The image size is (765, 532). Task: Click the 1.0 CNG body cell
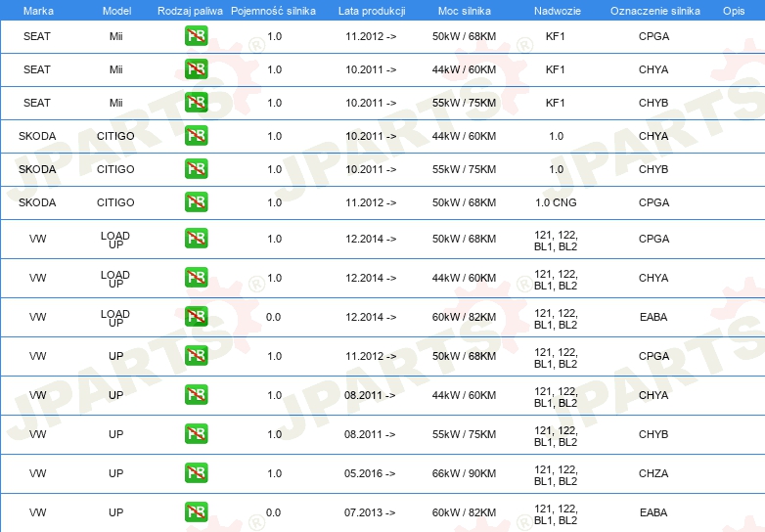click(556, 201)
